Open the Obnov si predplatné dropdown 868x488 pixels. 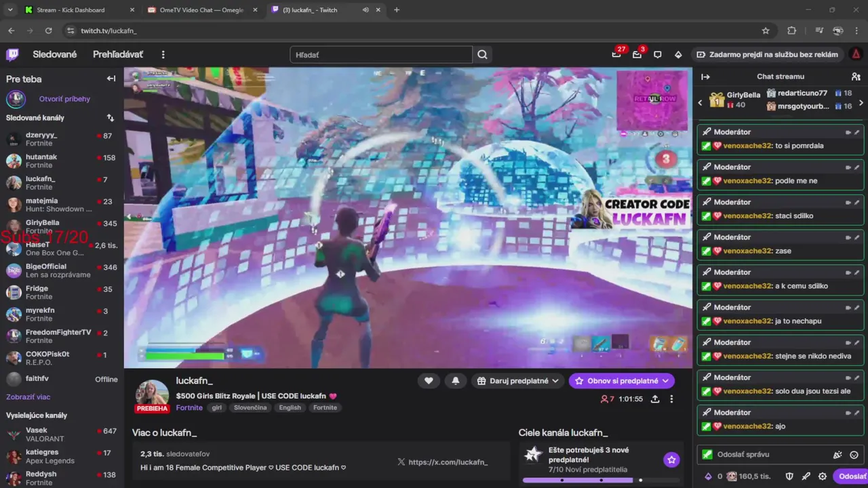click(x=621, y=381)
